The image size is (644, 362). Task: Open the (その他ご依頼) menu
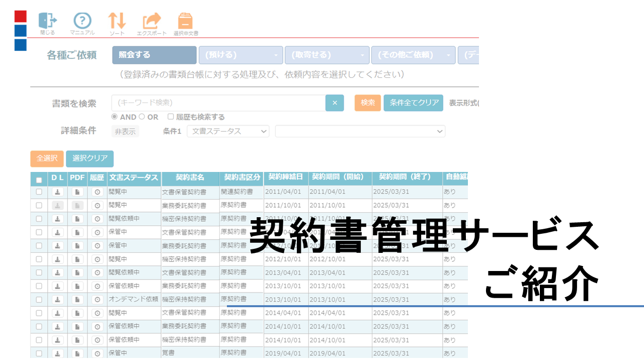(x=413, y=55)
